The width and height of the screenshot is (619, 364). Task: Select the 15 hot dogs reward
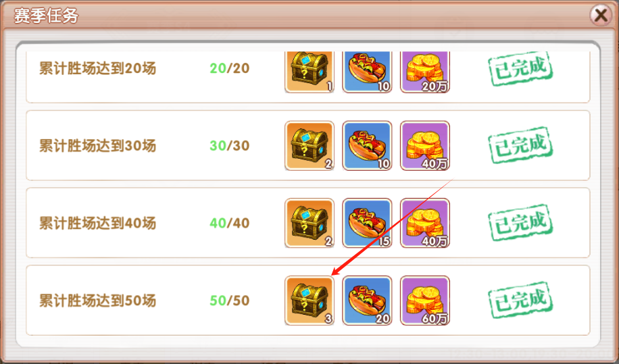[367, 224]
